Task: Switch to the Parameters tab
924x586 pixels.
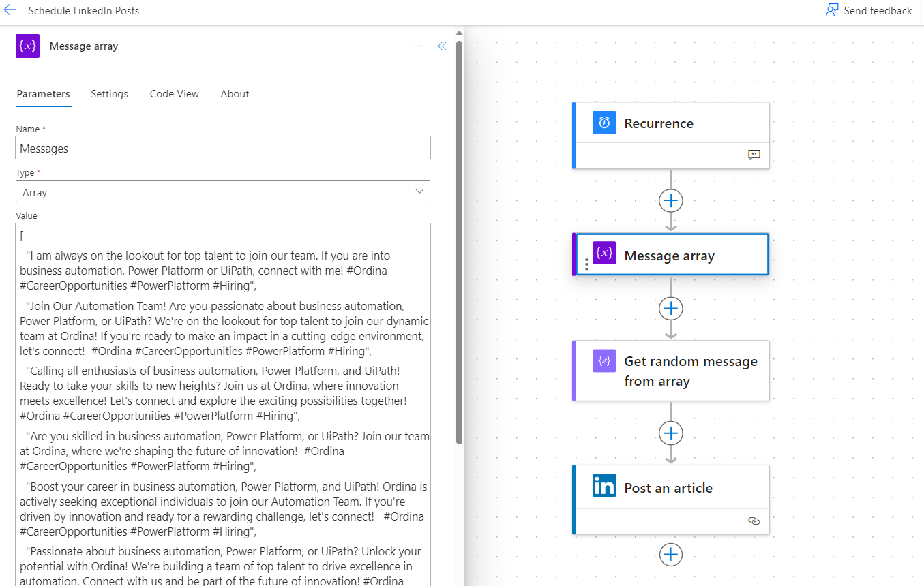Action: 43,94
